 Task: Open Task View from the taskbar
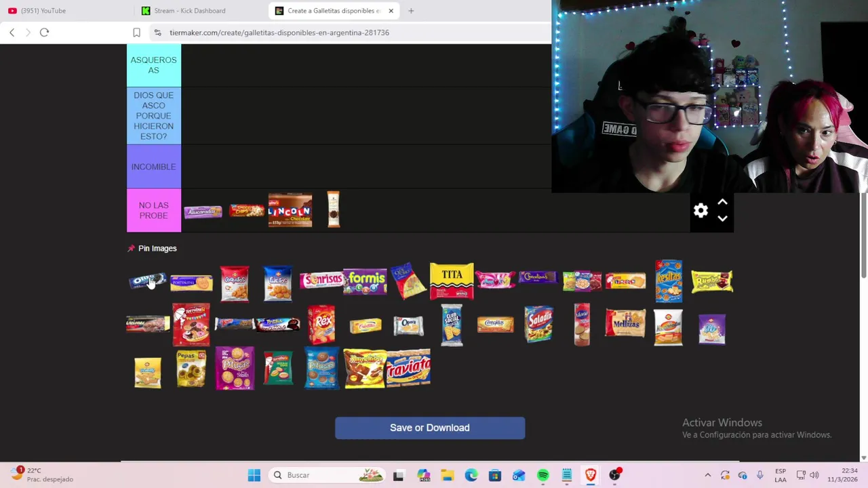(x=398, y=475)
